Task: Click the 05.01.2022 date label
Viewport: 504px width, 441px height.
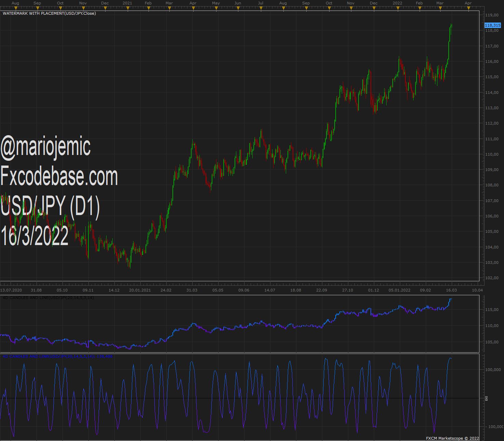Action: pos(400,290)
